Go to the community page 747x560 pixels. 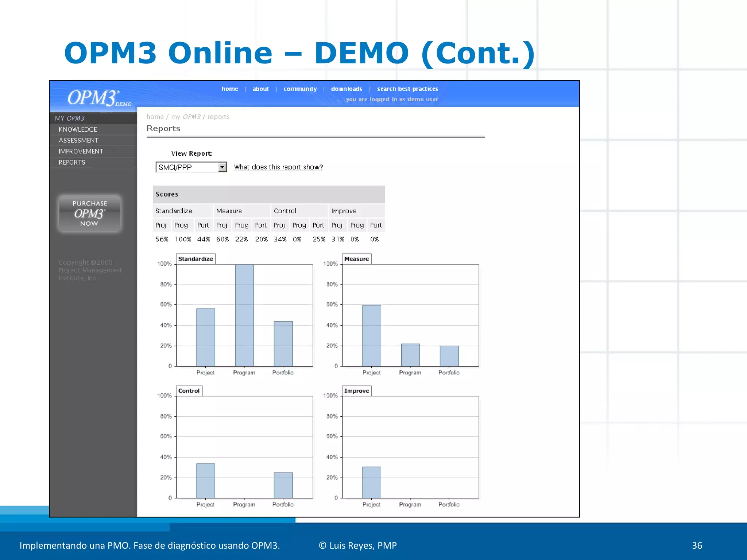300,89
